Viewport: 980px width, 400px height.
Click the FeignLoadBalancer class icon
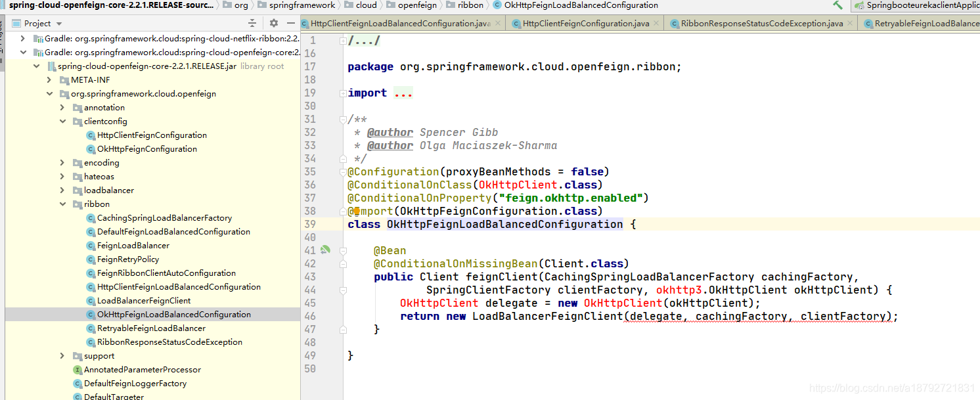click(91, 246)
